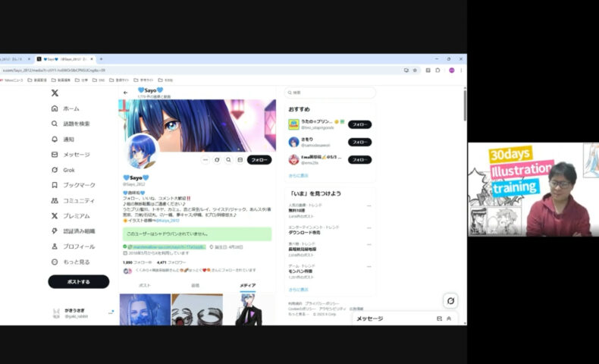This screenshot has height=364, width=599.
Task: Go back with the arrow beside Sayo header
Action: 125,93
